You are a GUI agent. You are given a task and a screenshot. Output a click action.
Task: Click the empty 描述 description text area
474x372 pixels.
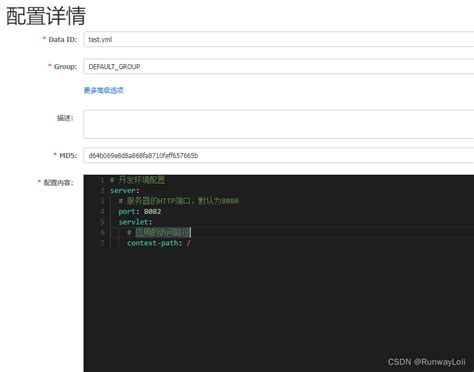point(279,124)
